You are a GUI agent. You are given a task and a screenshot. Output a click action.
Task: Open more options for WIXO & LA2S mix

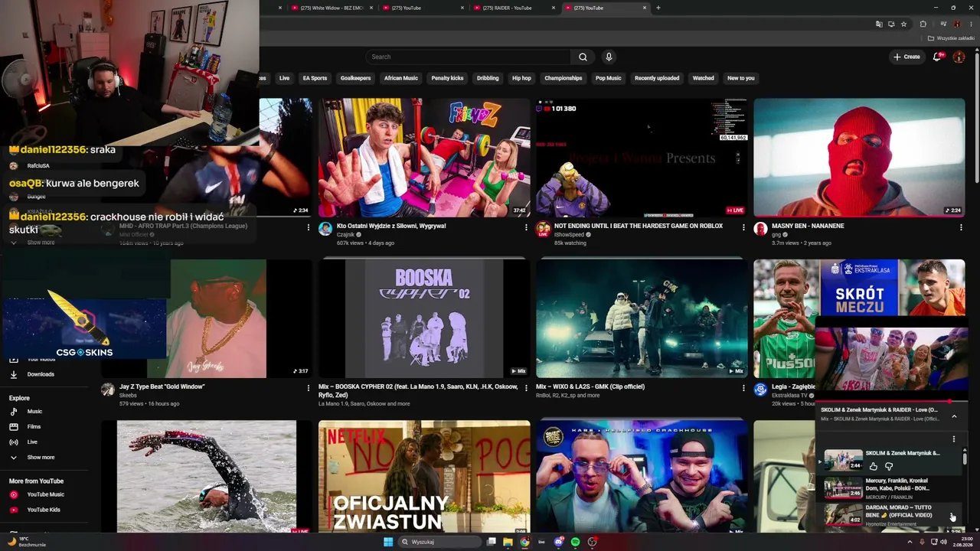(743, 388)
